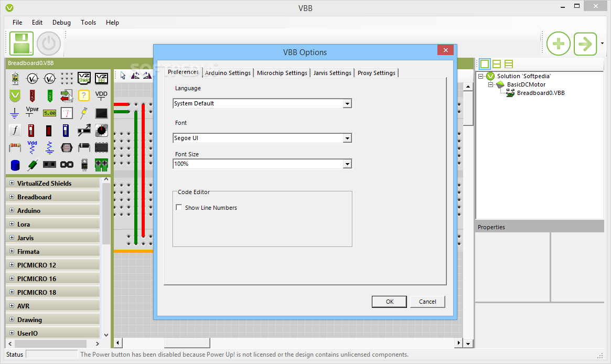
Task: Switch to Microchip Settings tab
Action: [282, 73]
